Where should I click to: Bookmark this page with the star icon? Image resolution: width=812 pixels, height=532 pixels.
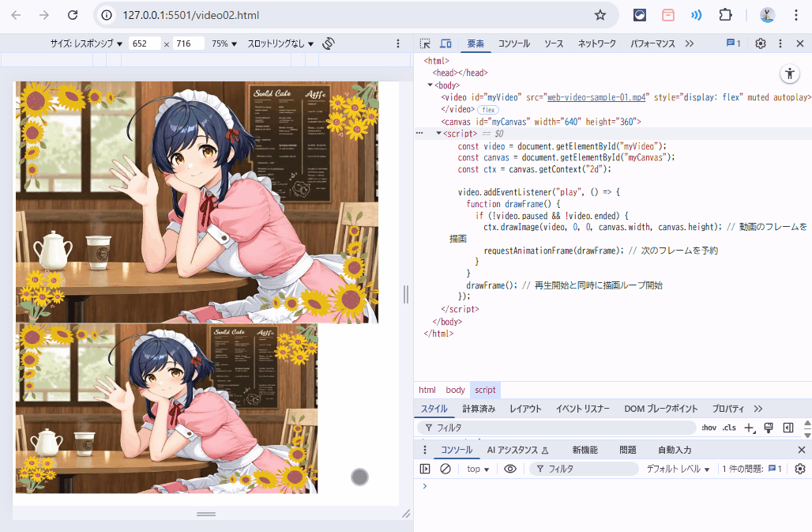tap(600, 15)
